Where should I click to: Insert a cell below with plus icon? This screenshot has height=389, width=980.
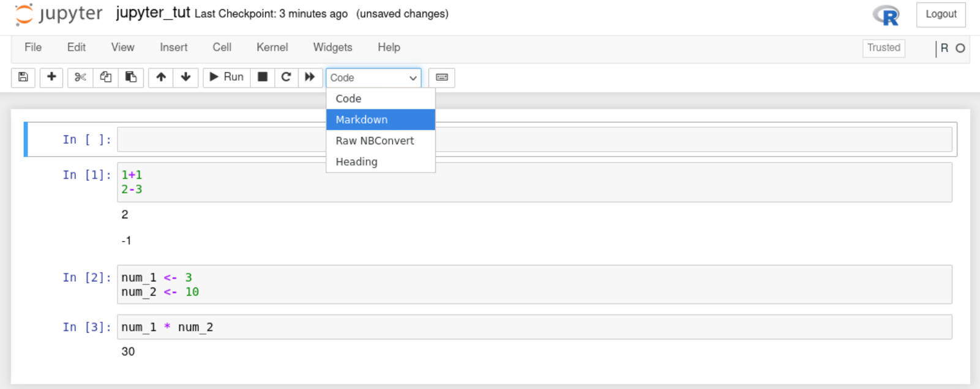pos(51,77)
